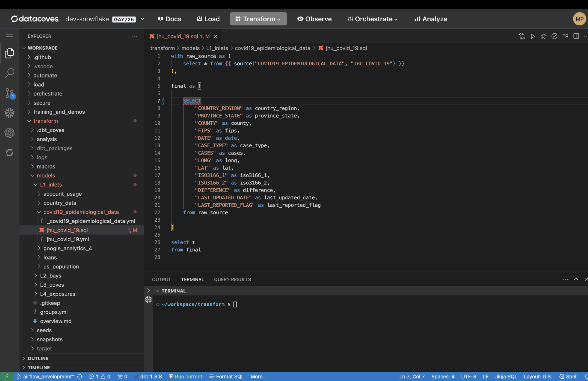Viewport: 588px width, 381px height.
Task: Open the Search view icon
Action: tap(10, 73)
